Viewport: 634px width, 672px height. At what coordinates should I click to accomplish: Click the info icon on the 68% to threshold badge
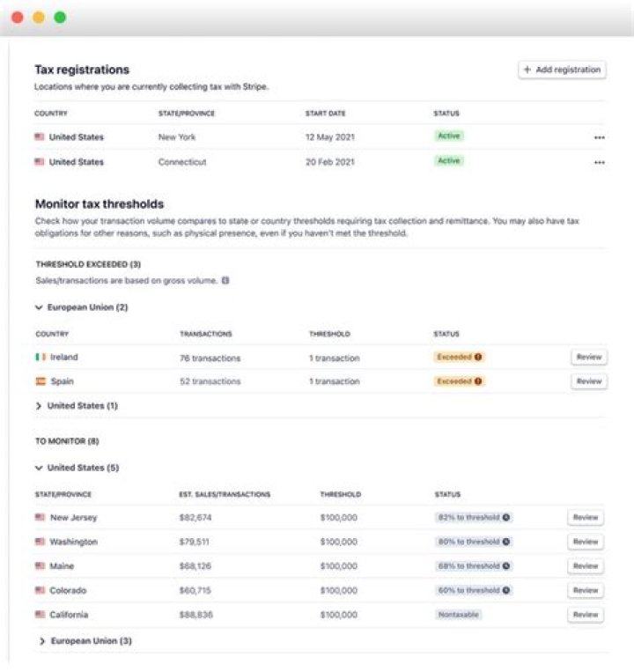[506, 566]
